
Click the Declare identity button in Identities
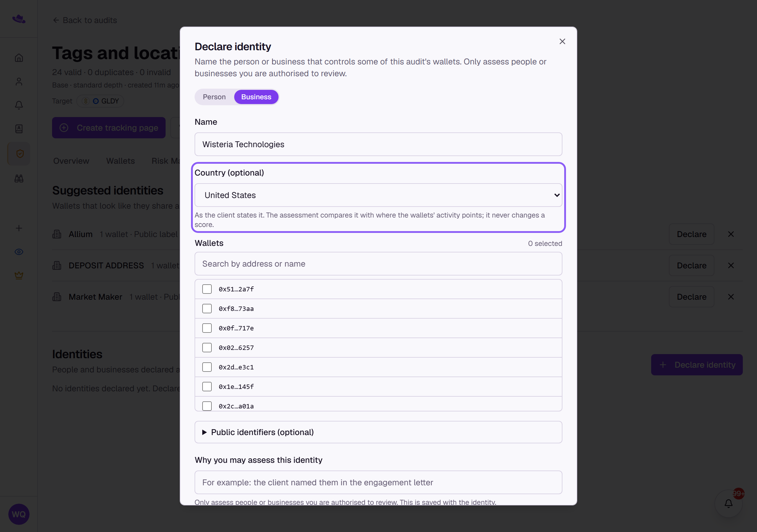697,364
